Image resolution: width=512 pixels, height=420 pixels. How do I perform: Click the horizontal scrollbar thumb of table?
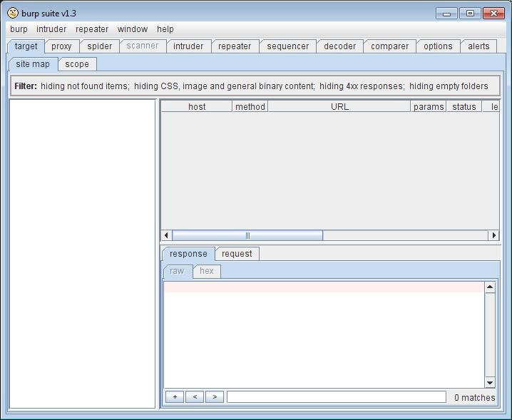click(247, 235)
